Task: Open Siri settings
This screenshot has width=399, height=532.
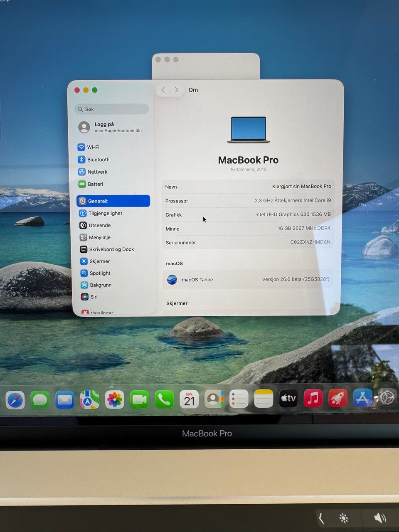Action: tap(89, 297)
